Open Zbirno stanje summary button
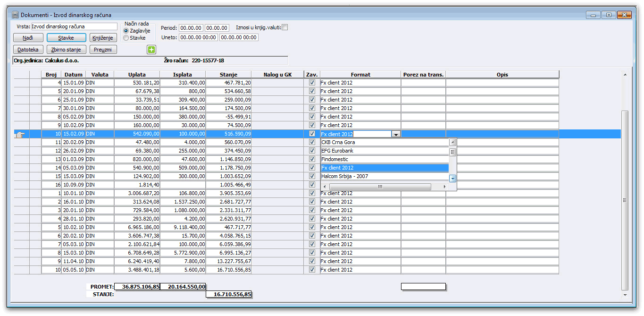Screen dimensions: 644x316 click(66, 50)
